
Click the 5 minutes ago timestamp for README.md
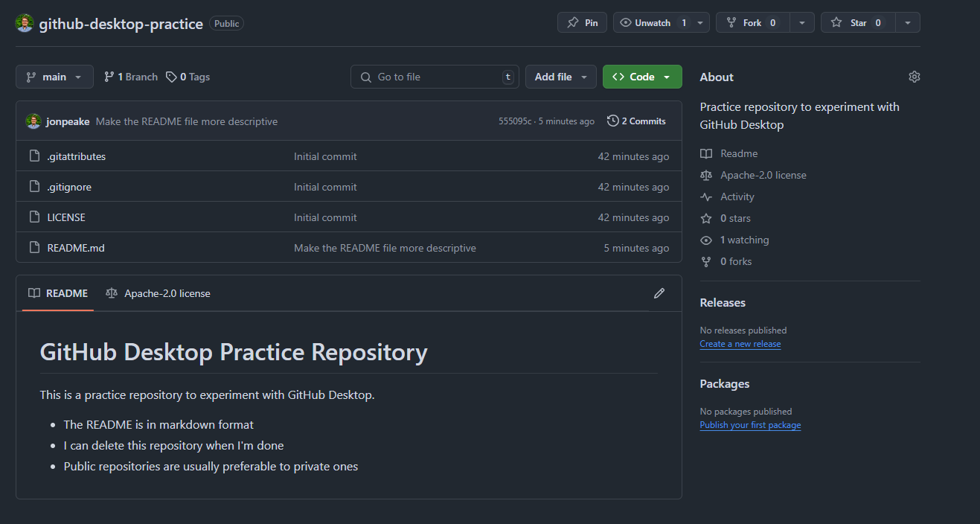636,248
